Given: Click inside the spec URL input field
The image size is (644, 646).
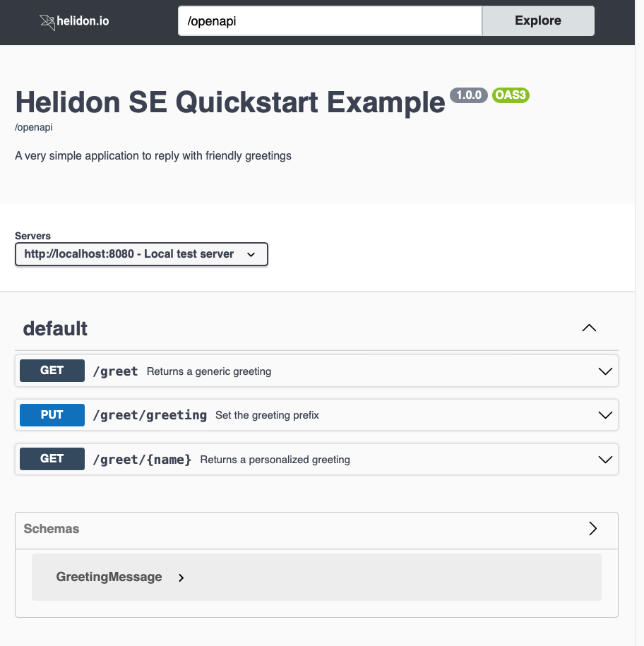Looking at the screenshot, I should coord(328,20).
